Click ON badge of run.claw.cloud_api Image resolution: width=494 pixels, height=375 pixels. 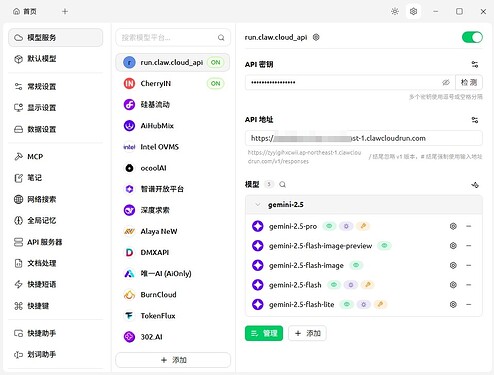216,62
